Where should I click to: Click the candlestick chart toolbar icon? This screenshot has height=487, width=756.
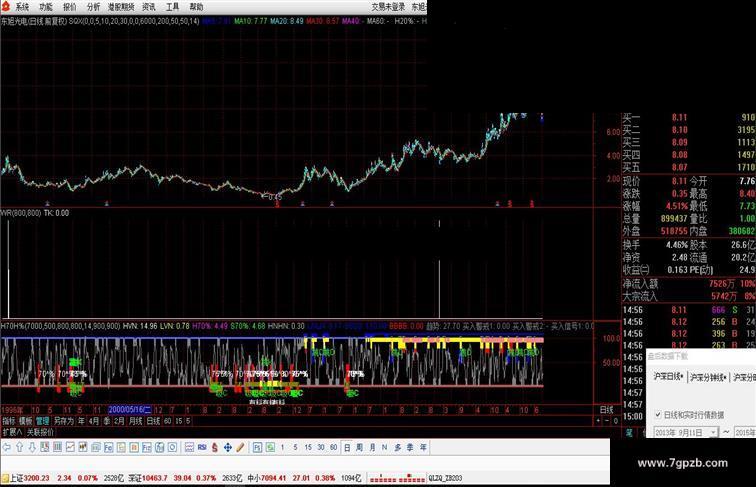click(x=83, y=447)
